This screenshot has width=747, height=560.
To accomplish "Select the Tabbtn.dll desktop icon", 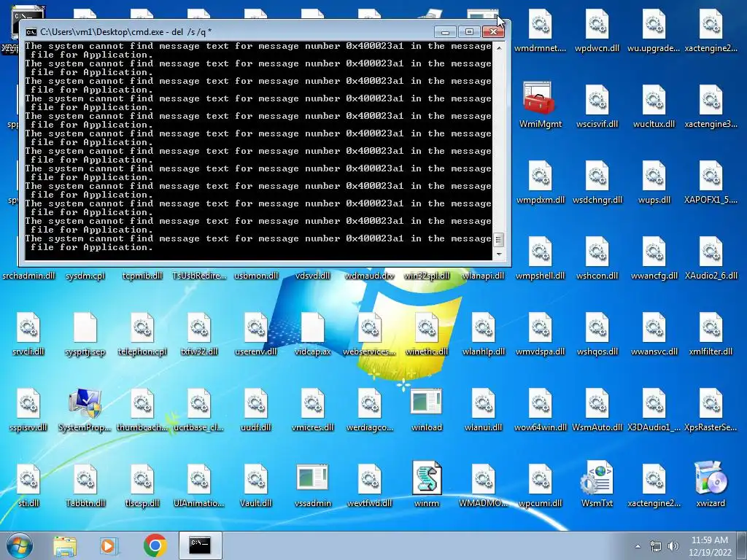I will click(x=85, y=478).
